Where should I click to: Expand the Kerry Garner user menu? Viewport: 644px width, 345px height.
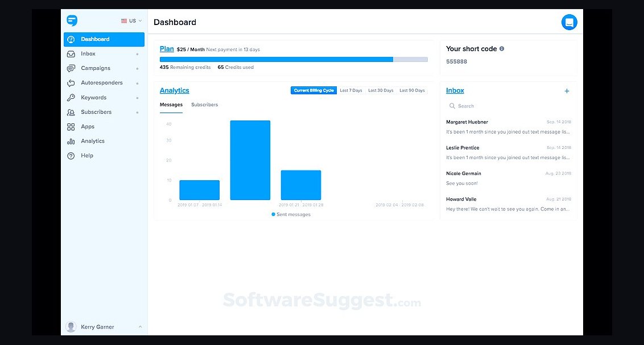140,327
